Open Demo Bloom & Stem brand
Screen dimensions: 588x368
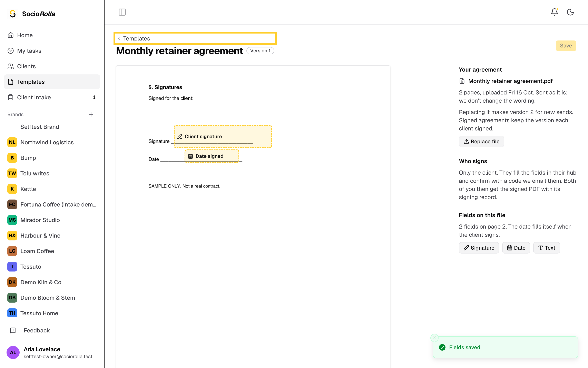pyautogui.click(x=52, y=298)
